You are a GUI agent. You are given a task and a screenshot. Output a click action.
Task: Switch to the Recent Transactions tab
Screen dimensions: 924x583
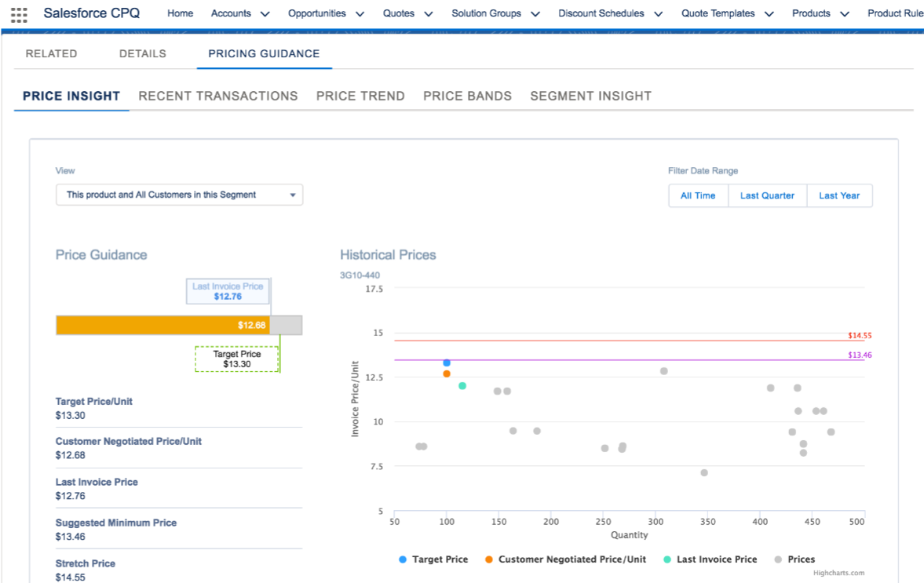point(218,96)
